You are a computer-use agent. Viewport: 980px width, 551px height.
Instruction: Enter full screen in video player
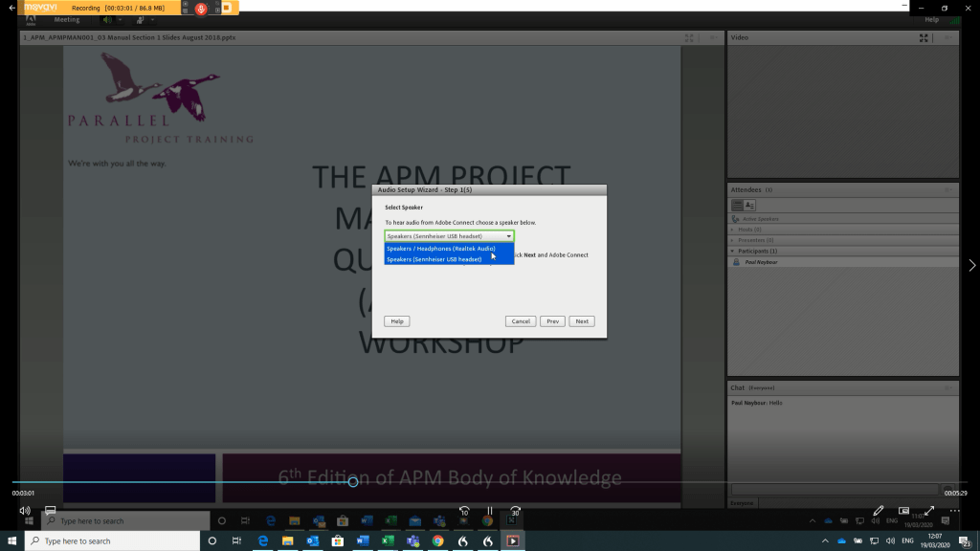click(928, 511)
